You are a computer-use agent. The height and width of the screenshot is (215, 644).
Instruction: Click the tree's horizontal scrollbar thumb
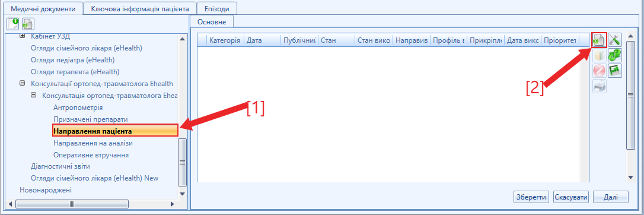click(x=72, y=204)
